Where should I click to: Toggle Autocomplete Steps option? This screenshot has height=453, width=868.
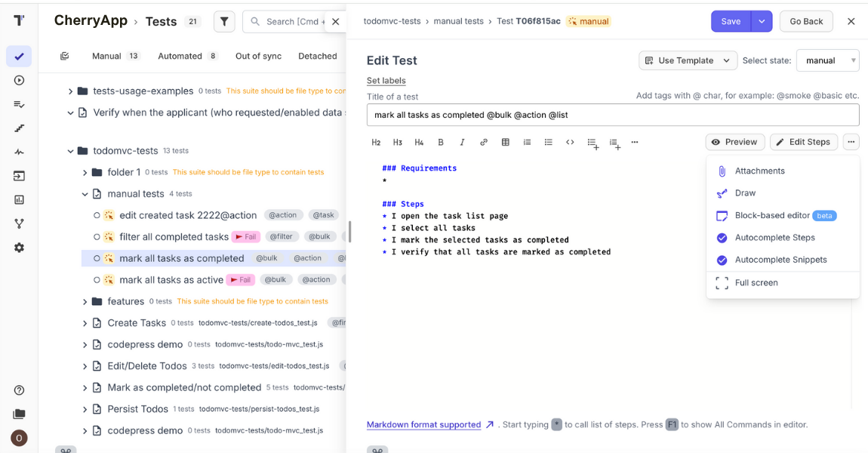[774, 238]
